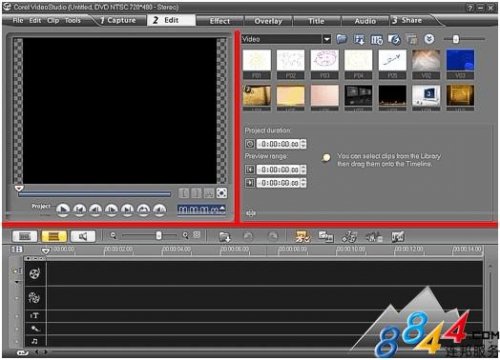
Task: Switch to the 3 Share step tab
Action: pos(407,20)
